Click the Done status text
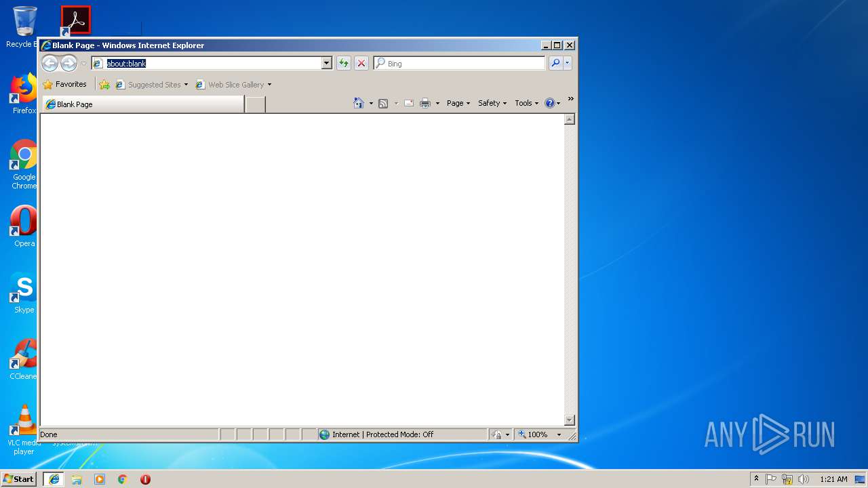This screenshot has height=488, width=868. [x=49, y=434]
